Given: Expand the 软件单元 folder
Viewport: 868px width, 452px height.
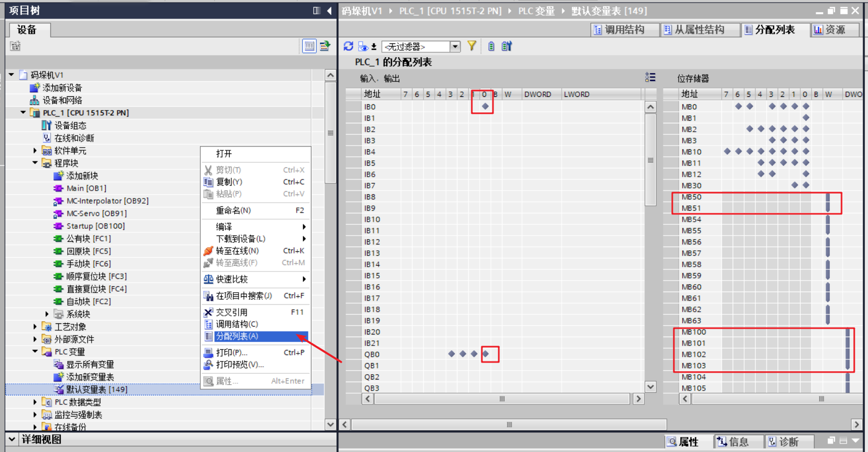Looking at the screenshot, I should (35, 151).
